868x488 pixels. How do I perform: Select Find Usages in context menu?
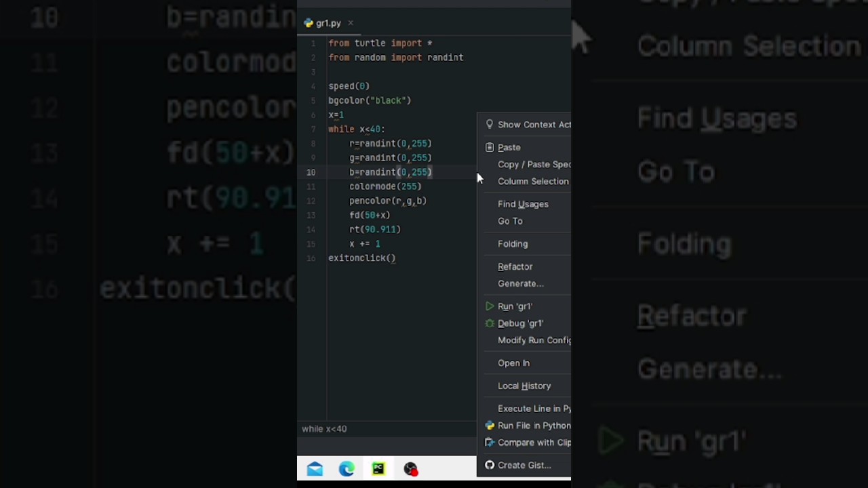[523, 204]
